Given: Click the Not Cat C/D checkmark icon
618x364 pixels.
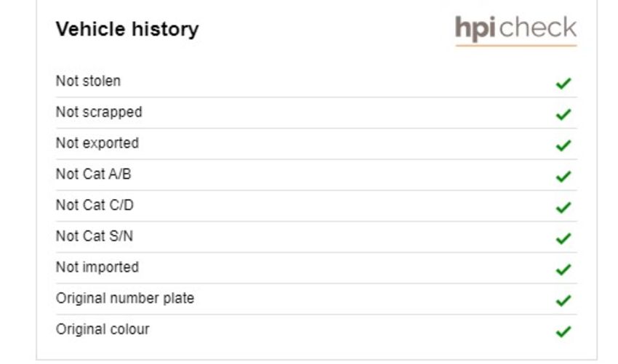Looking at the screenshot, I should (563, 208).
